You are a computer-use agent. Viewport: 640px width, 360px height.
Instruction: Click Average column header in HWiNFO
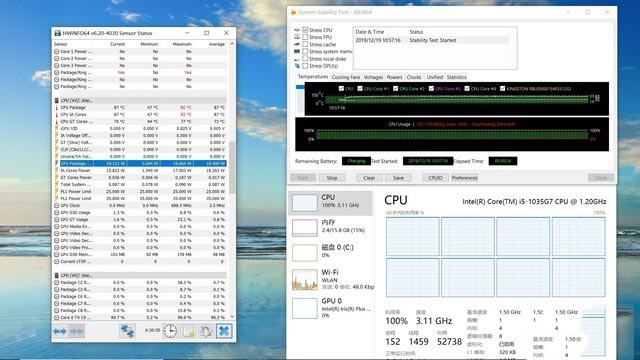pyautogui.click(x=216, y=44)
